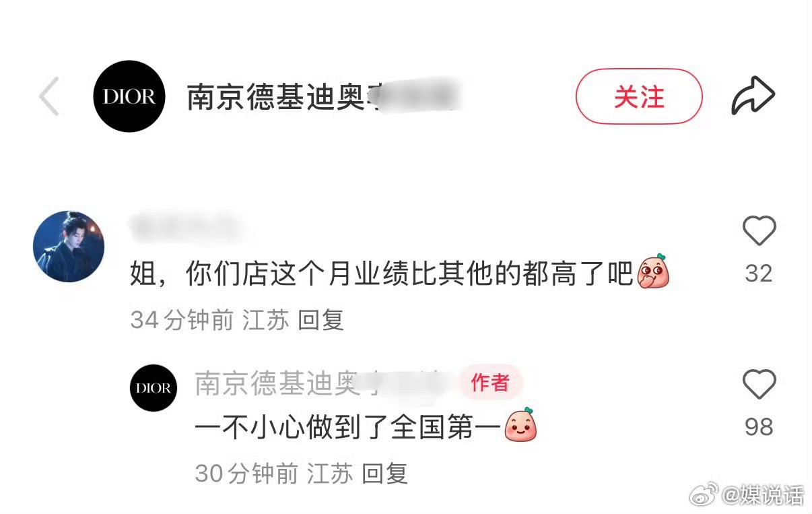Reply to the author's comment posted 30分钟前
The height and width of the screenshot is (514, 812).
[384, 474]
